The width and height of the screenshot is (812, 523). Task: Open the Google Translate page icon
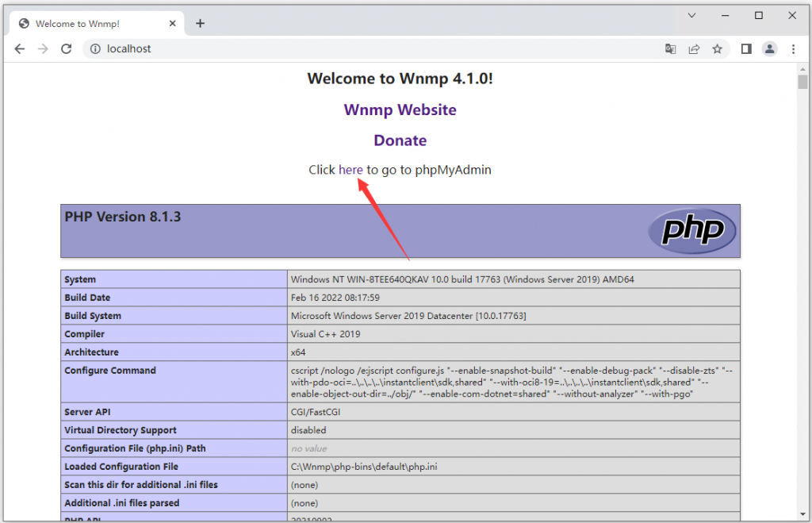[x=670, y=48]
